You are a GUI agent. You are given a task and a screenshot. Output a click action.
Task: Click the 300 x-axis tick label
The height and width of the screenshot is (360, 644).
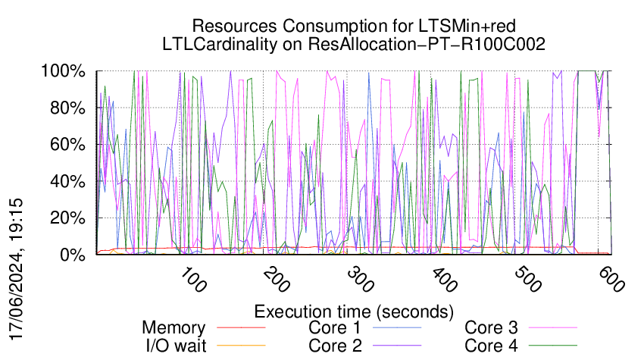(x=361, y=280)
